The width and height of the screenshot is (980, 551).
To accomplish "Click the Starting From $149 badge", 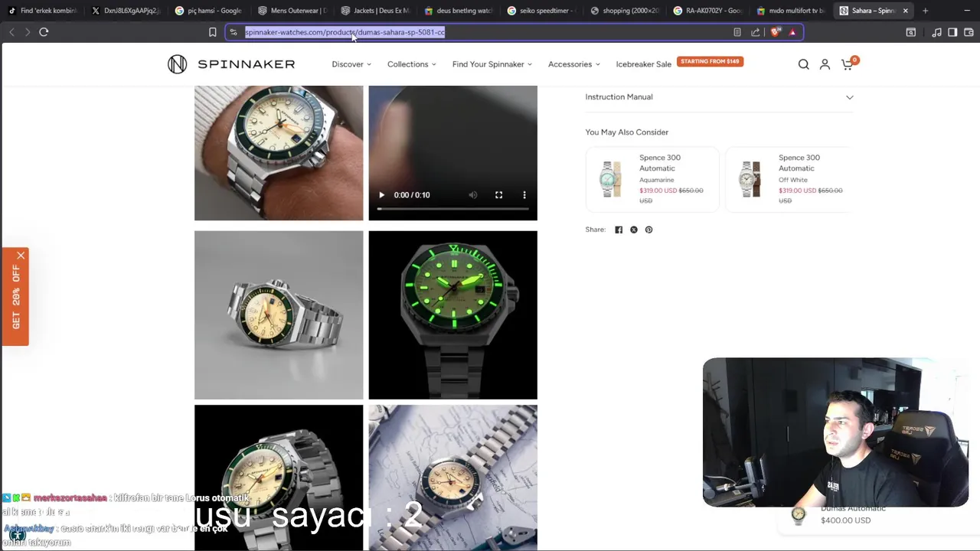I will point(710,61).
